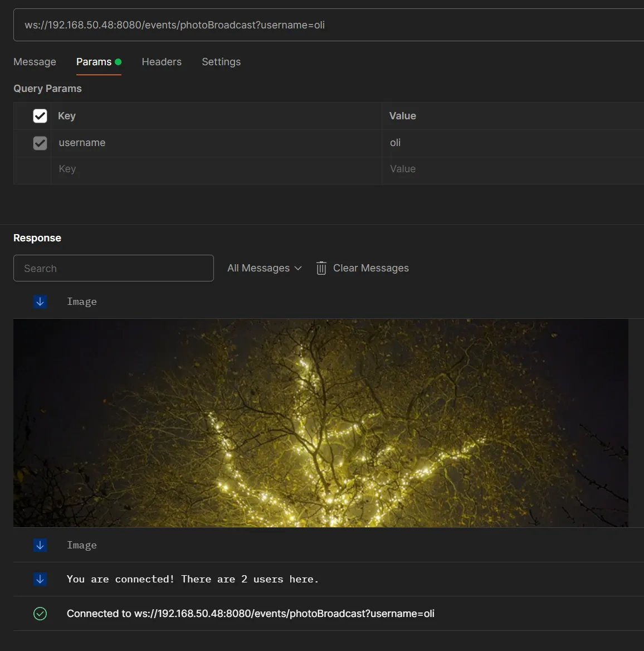Open the Headers tab
Image resolution: width=644 pixels, height=651 pixels.
[162, 62]
